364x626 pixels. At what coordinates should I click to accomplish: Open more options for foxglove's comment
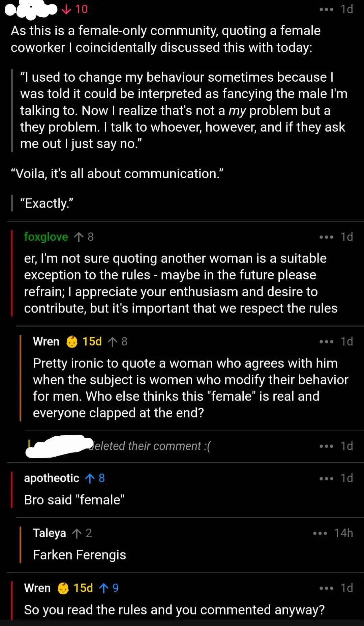(326, 237)
